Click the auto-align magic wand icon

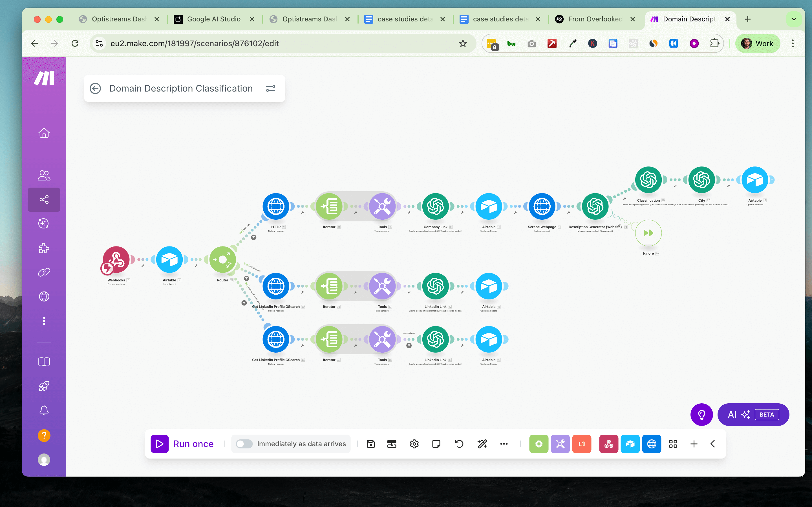482,444
